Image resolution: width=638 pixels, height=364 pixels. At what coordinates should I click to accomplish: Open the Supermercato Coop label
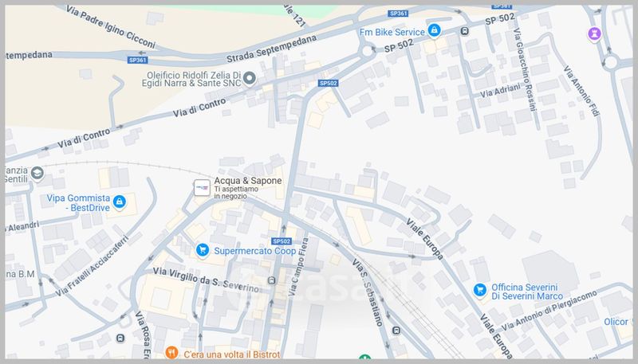(x=255, y=251)
